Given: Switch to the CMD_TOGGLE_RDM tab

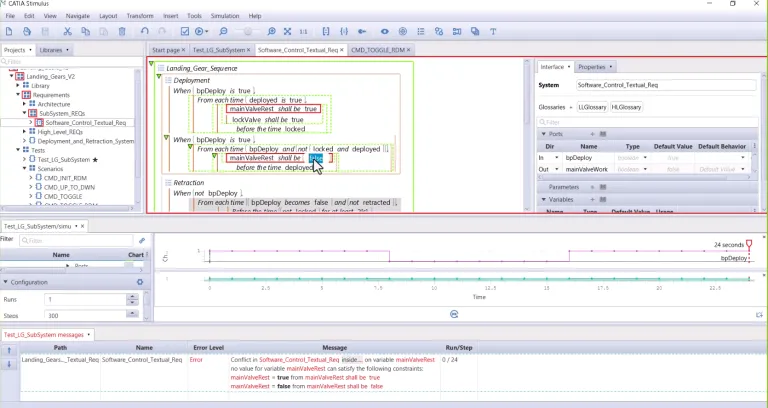Looking at the screenshot, I should coord(378,50).
